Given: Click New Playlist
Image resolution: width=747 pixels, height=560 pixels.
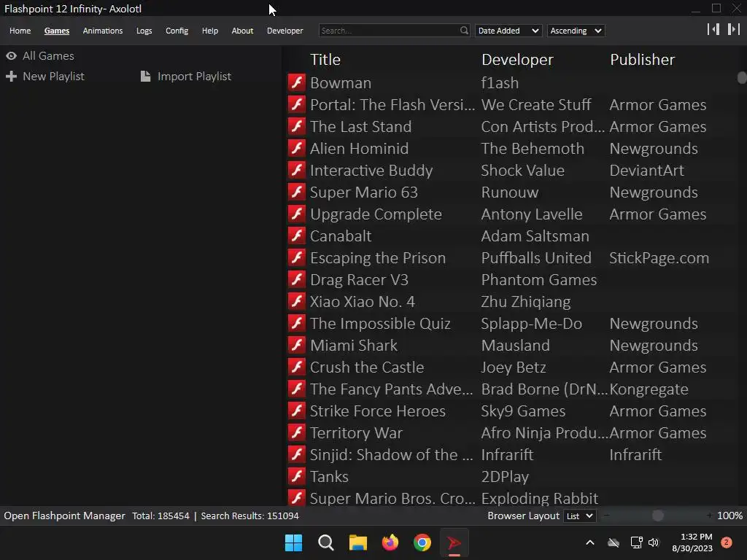Looking at the screenshot, I should coord(53,76).
